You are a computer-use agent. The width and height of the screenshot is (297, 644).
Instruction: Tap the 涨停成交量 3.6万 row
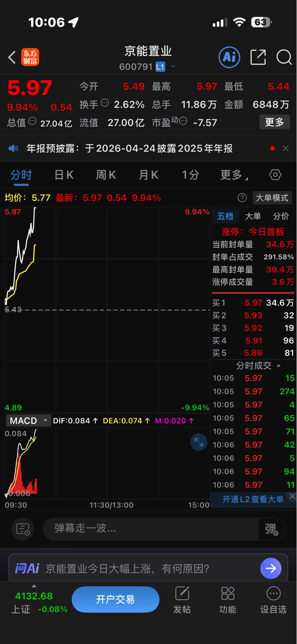click(253, 282)
